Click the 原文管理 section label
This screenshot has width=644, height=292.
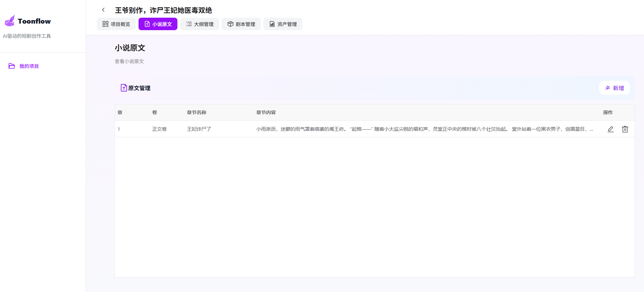(x=139, y=88)
